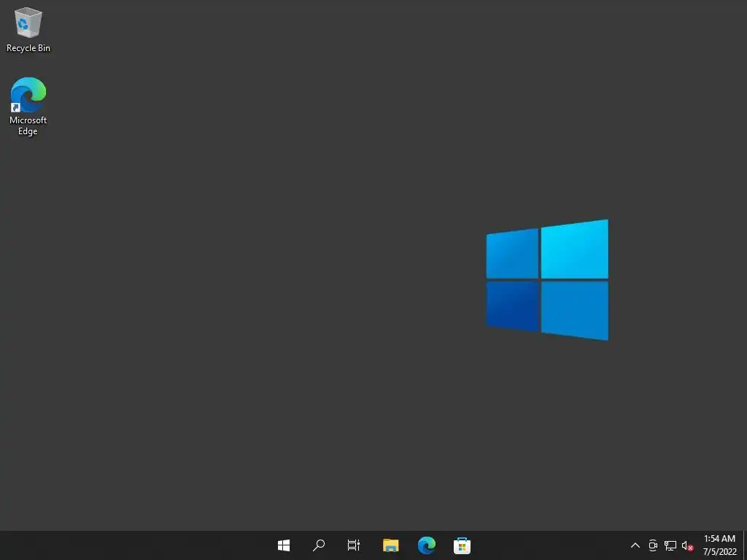This screenshot has width=747, height=560.
Task: Select the Recycle Bin desktop icon
Action: pos(28,29)
